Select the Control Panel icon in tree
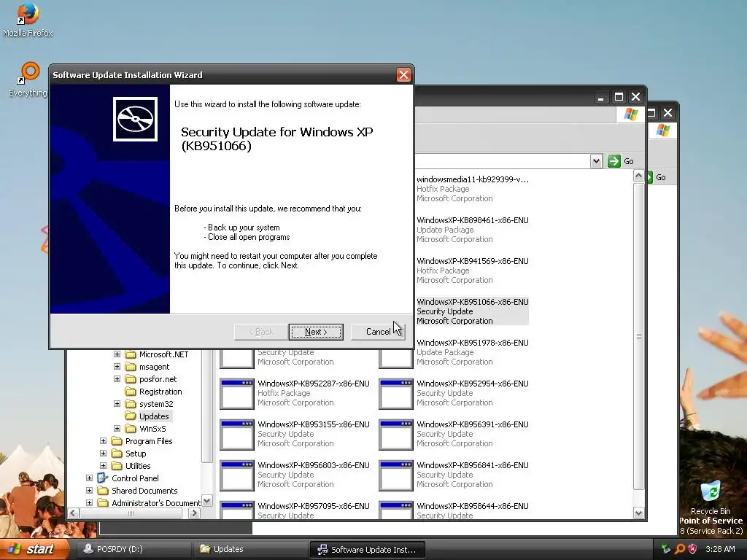This screenshot has height=560, width=747. [x=102, y=478]
